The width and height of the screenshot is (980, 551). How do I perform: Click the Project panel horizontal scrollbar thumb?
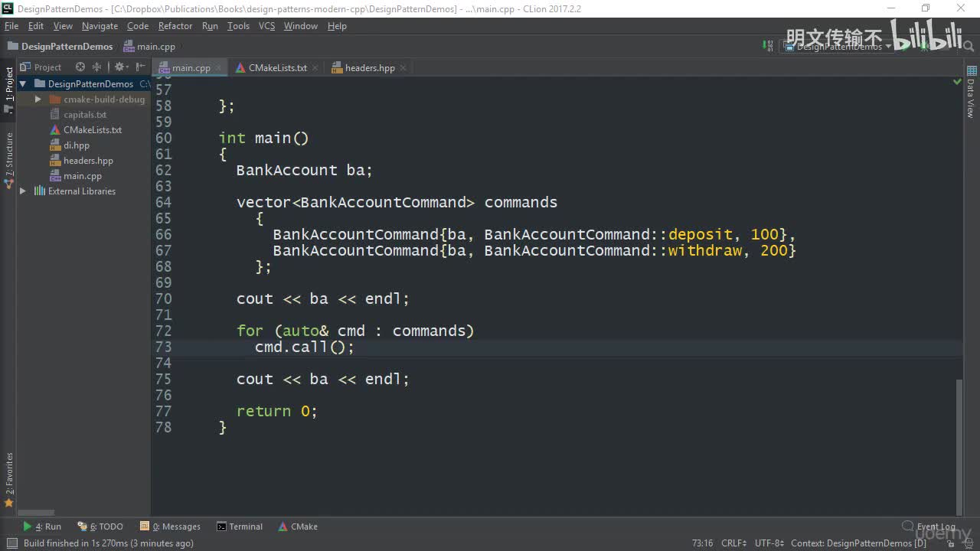pyautogui.click(x=36, y=513)
